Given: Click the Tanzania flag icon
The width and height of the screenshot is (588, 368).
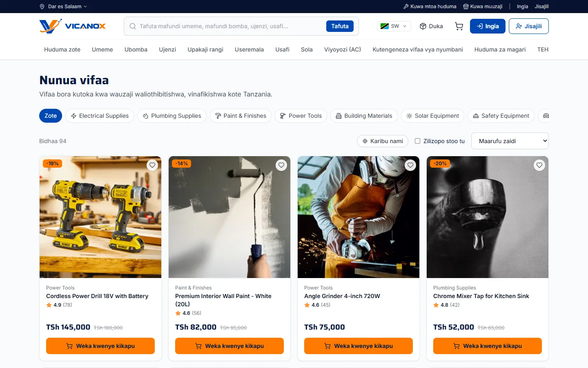Looking at the screenshot, I should [x=384, y=26].
